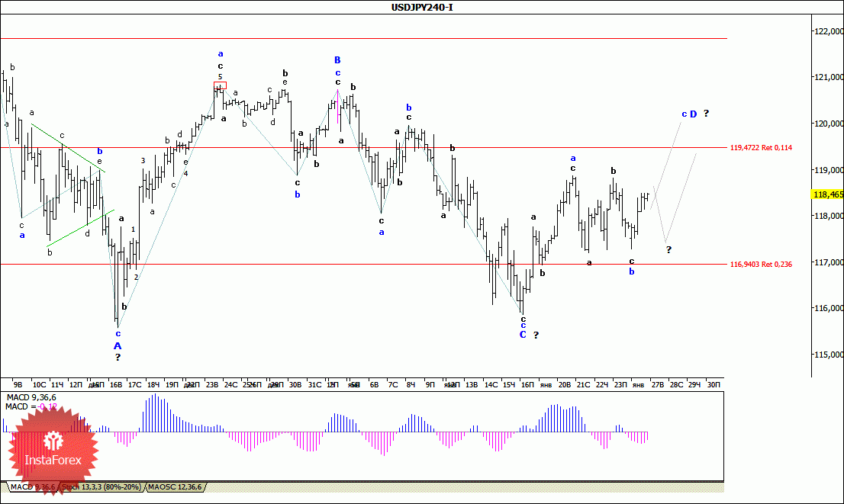Select the upper green triangle trendline
844x504 pixels.
[x=69, y=149]
